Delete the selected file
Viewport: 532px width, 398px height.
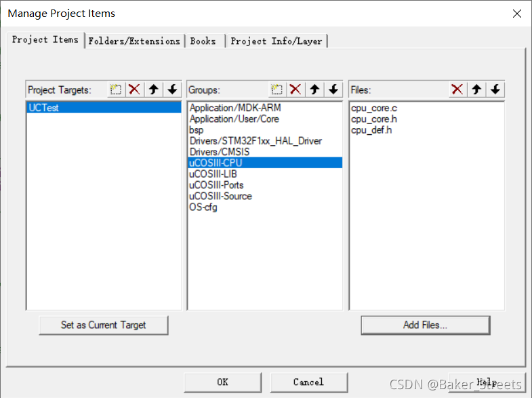(x=457, y=90)
